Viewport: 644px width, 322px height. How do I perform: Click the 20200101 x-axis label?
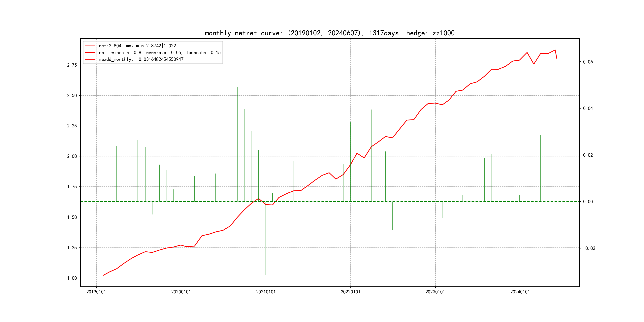181,292
